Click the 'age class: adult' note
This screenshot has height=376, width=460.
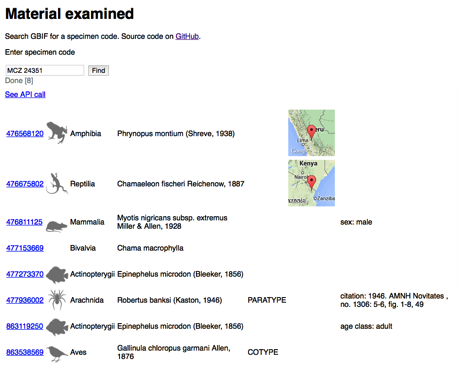coord(366,326)
